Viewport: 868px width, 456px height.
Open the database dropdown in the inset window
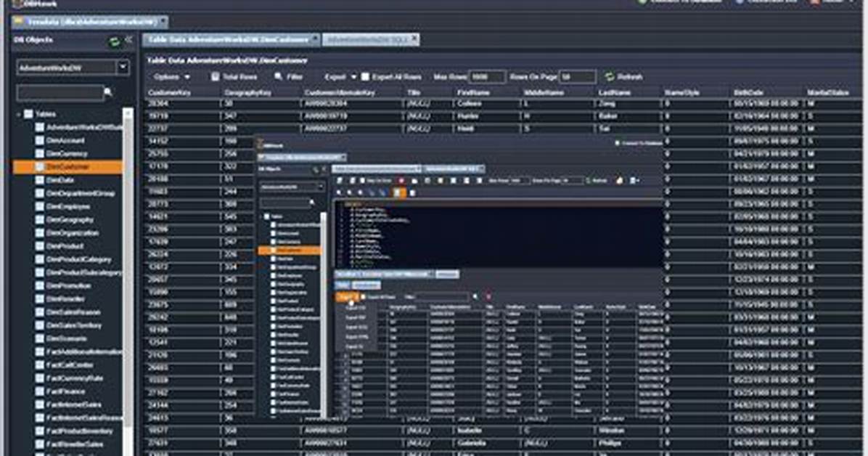tap(321, 187)
